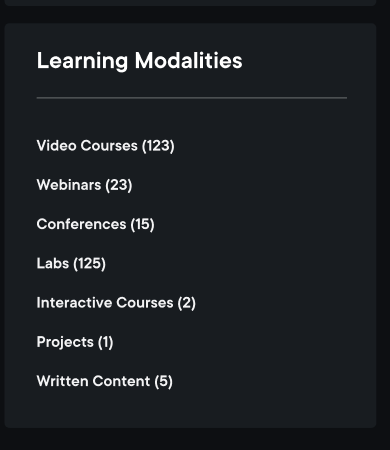Click the word Learning in the title
390x450 pixels.
tap(82, 61)
